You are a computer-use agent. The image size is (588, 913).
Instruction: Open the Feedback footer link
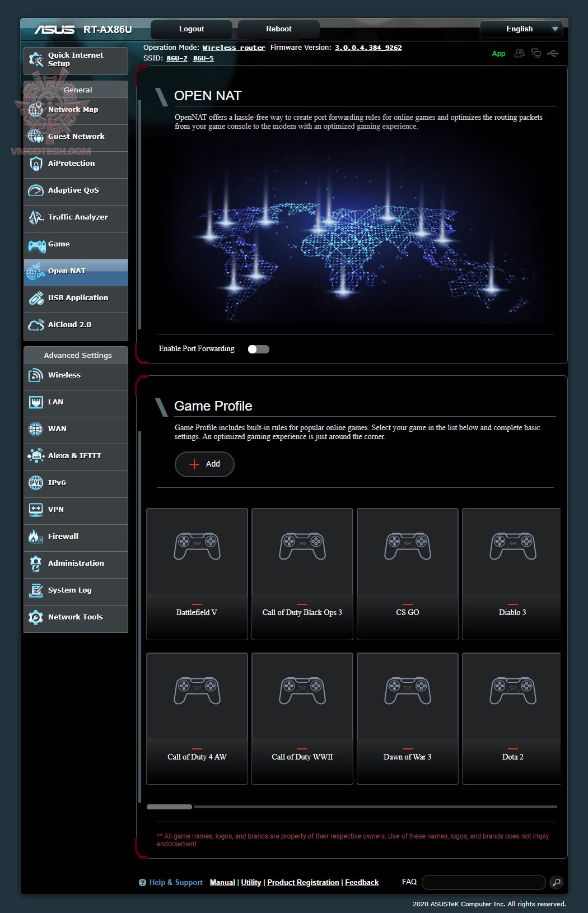pos(362,882)
